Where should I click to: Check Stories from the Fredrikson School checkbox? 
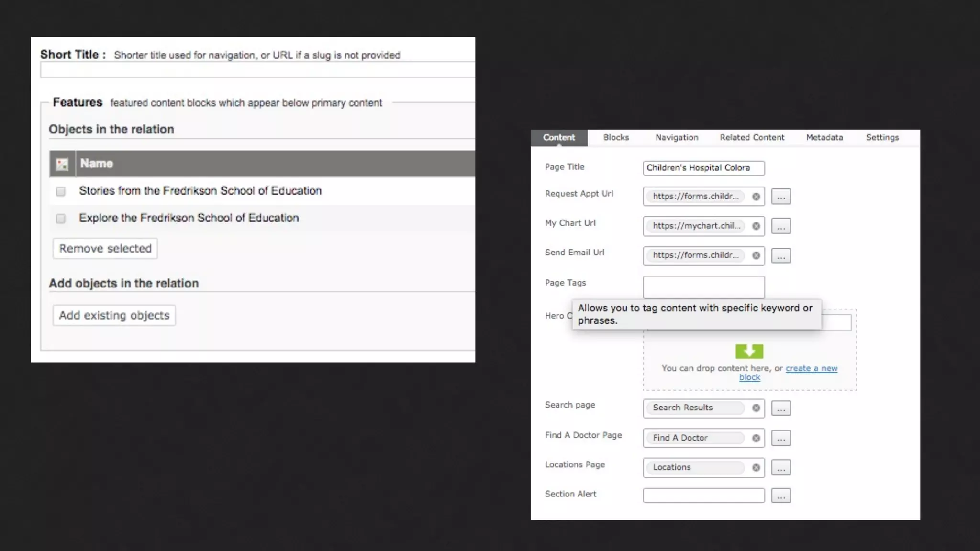point(61,191)
